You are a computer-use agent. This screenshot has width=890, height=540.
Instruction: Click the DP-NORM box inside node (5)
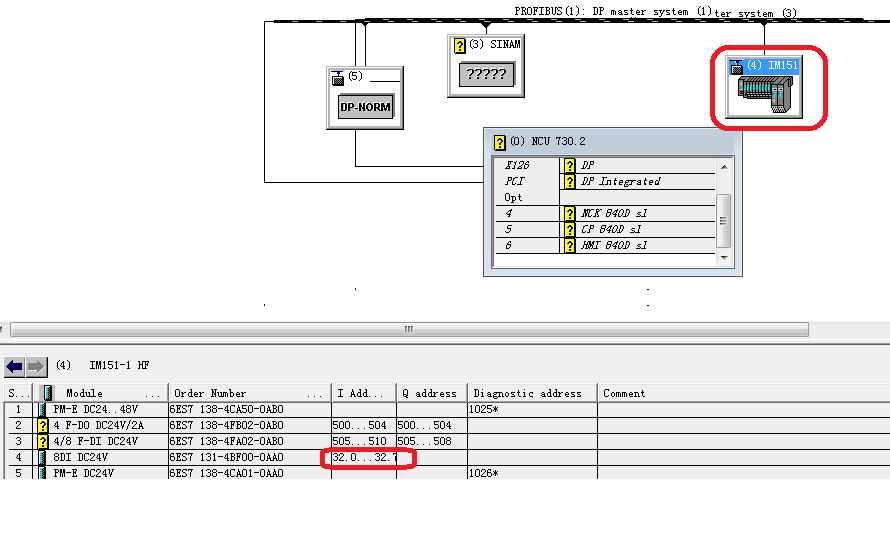tap(366, 107)
